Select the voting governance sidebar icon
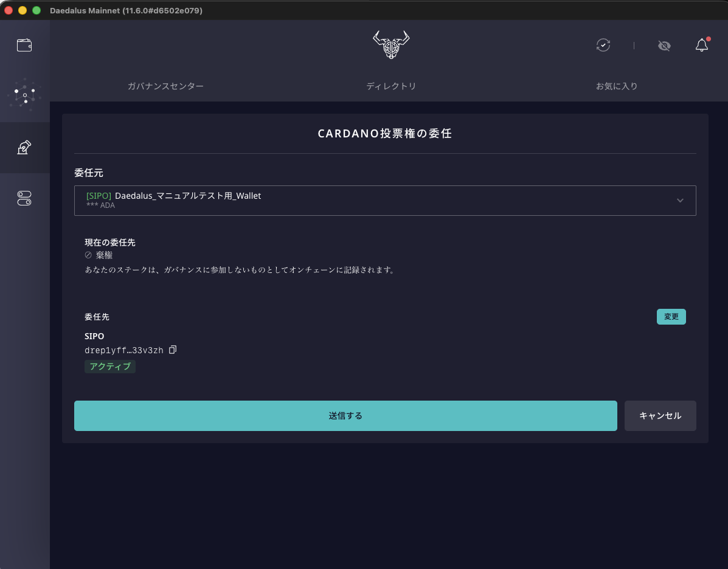This screenshot has width=728, height=569. [24, 148]
